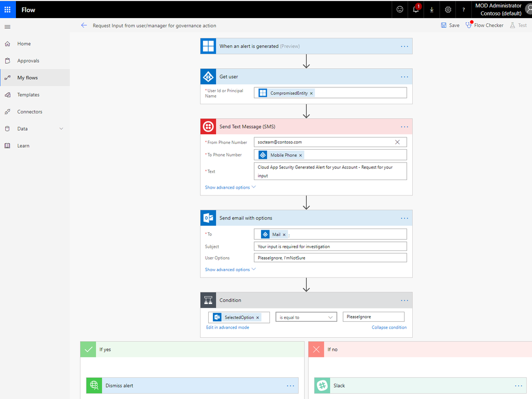Click the Twilio Send Text Message icon
The image size is (532, 399).
point(208,127)
